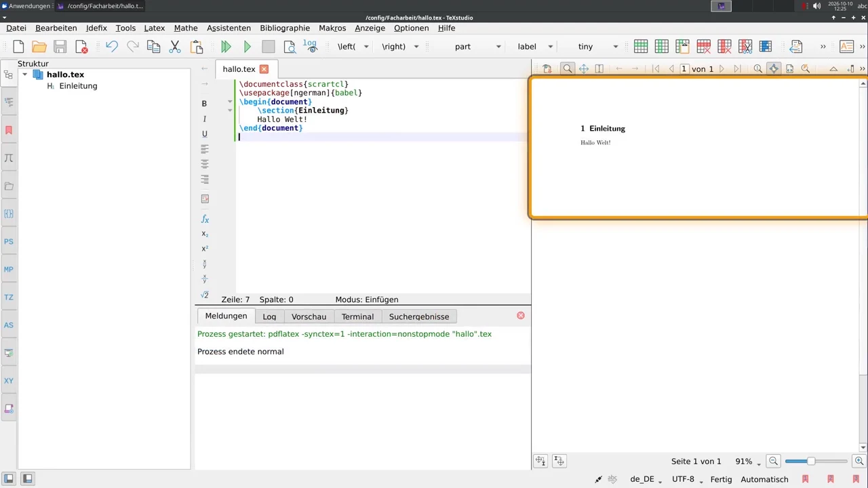Viewport: 868px width, 488px height.
Task: Compile with the single green arrow
Action: 248,47
